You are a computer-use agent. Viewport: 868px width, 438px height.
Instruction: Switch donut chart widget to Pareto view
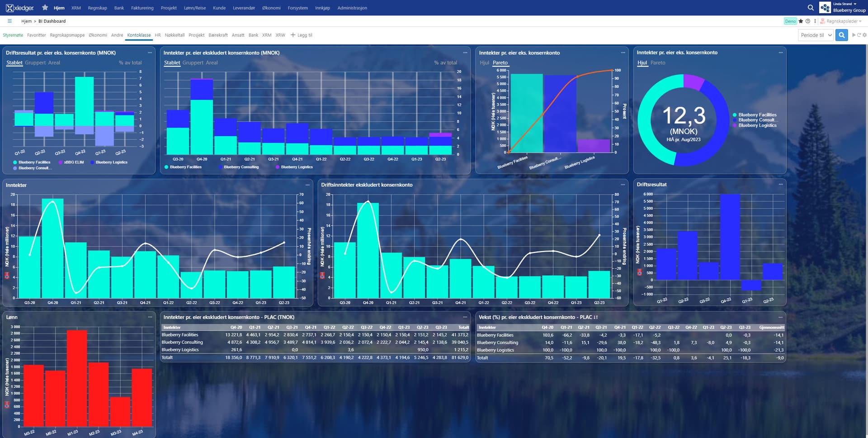pos(658,63)
